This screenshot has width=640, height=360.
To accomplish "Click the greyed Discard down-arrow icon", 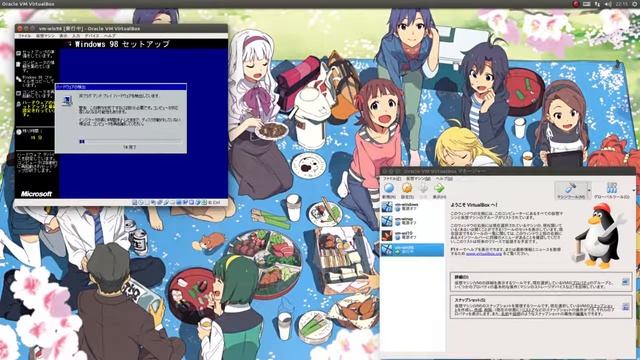I will (424, 188).
